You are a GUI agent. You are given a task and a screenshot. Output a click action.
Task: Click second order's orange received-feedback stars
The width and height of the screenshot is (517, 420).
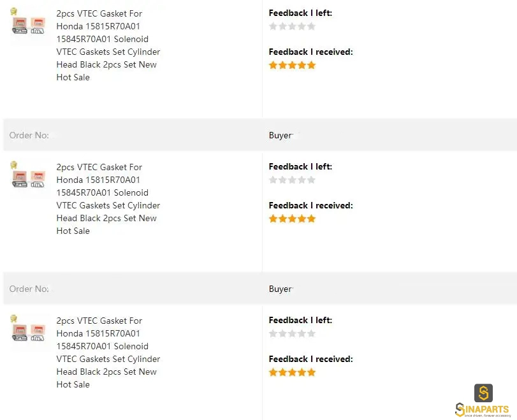coord(292,219)
